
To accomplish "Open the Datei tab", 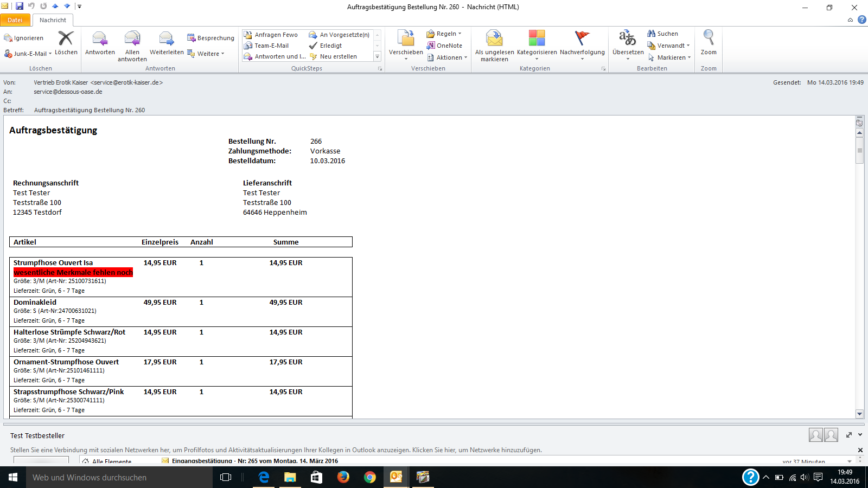I will [x=15, y=20].
